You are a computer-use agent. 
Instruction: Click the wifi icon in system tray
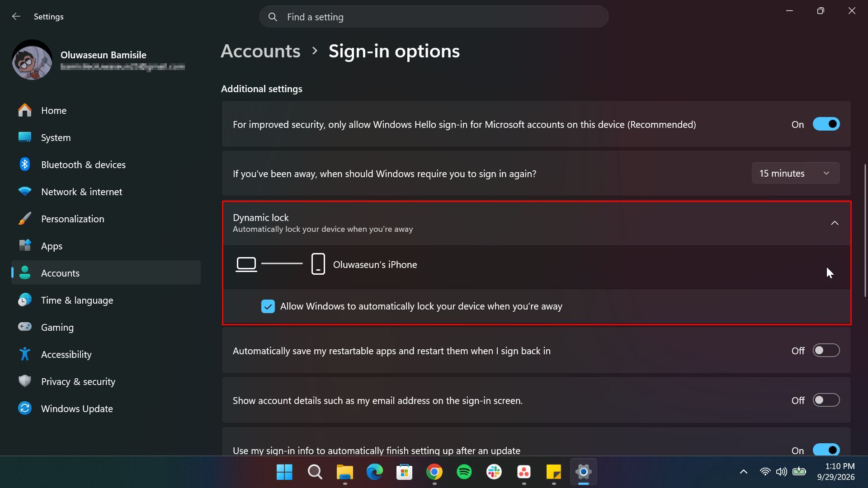click(765, 472)
